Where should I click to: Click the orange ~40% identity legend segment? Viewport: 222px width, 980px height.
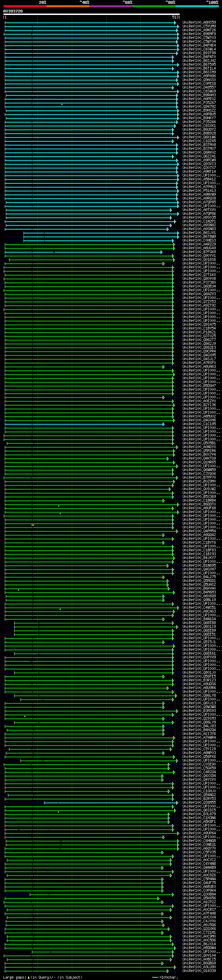tap(68, 6)
